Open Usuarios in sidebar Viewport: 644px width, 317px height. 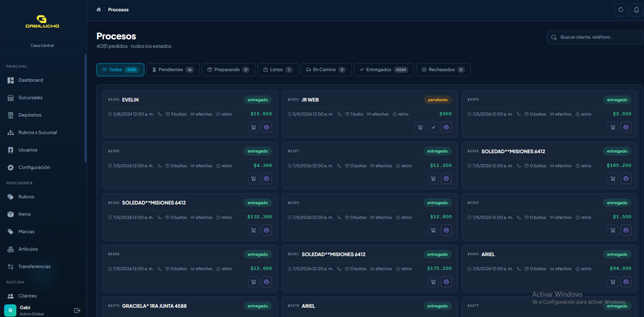(x=43, y=150)
